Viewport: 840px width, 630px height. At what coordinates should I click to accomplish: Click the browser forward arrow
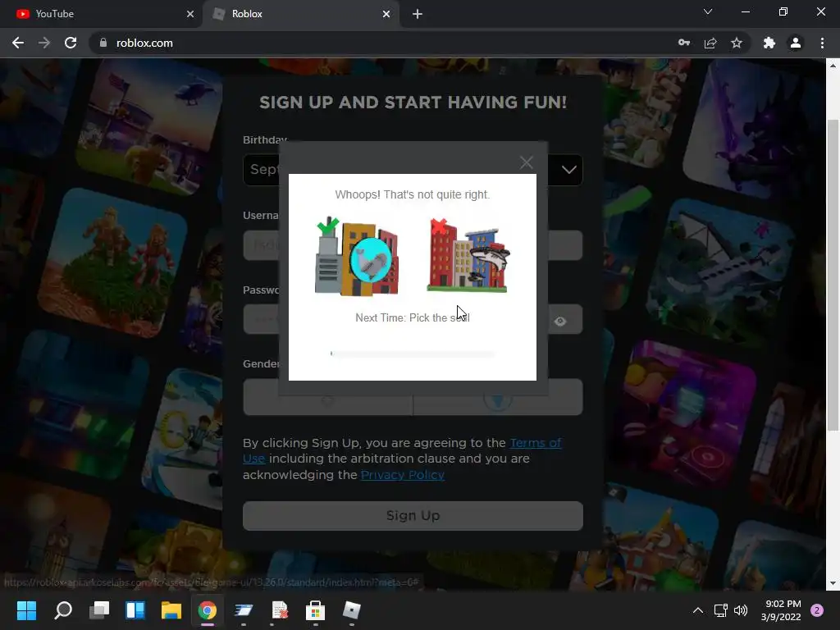44,43
